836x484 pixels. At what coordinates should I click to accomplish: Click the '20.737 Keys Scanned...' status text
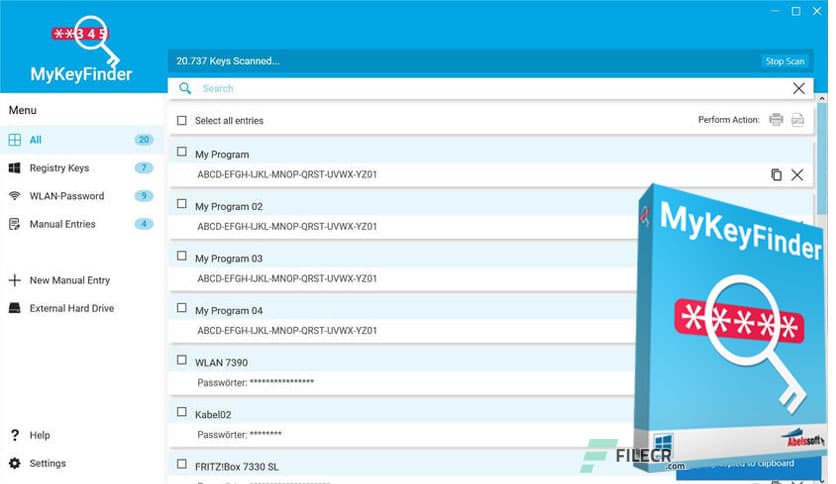click(228, 61)
